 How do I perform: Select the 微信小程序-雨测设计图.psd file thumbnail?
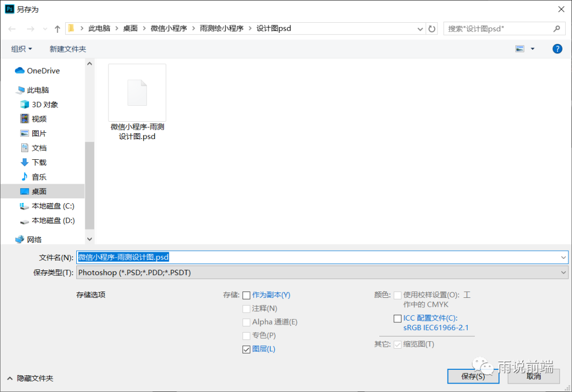click(137, 92)
